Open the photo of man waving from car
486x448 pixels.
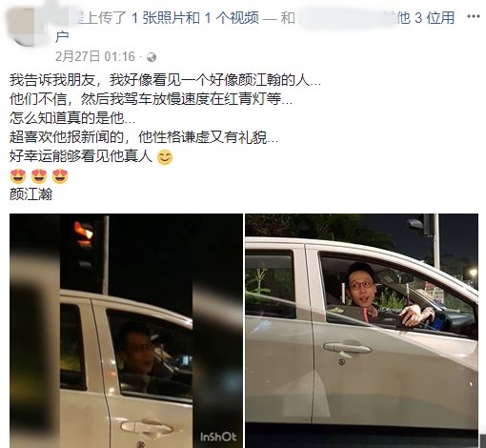[361, 331]
